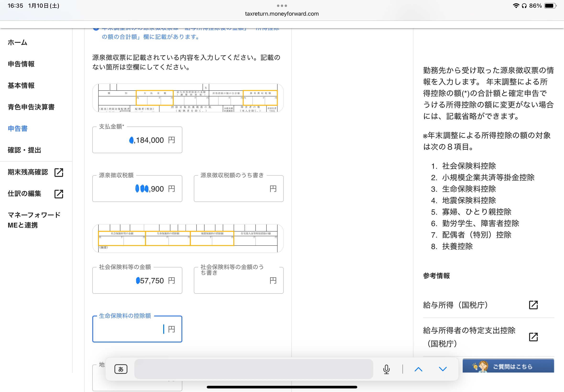Open 給与所得（国税庁）external link icon
This screenshot has height=392, width=564.
[x=533, y=305]
